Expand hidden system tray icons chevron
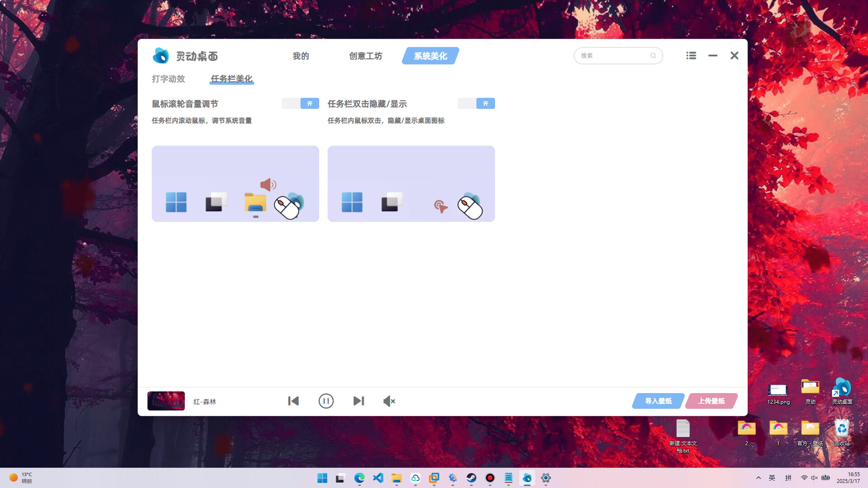The image size is (868, 488). pyautogui.click(x=758, y=478)
